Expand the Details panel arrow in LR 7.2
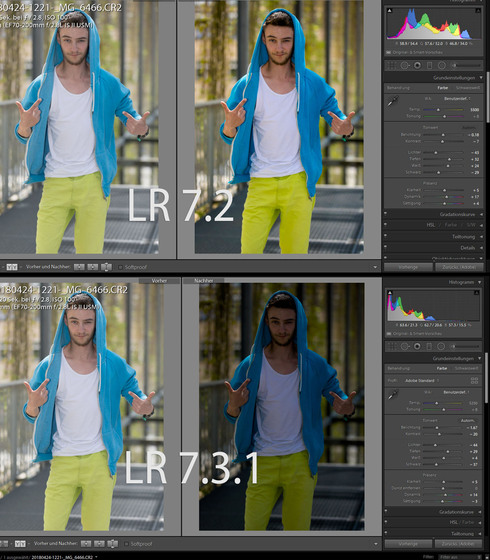 pyautogui.click(x=481, y=248)
